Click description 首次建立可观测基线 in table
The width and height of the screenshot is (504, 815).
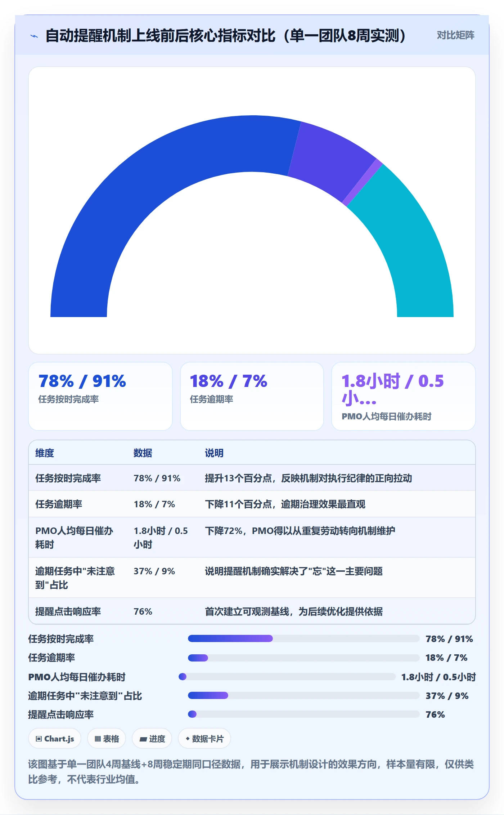coord(294,611)
